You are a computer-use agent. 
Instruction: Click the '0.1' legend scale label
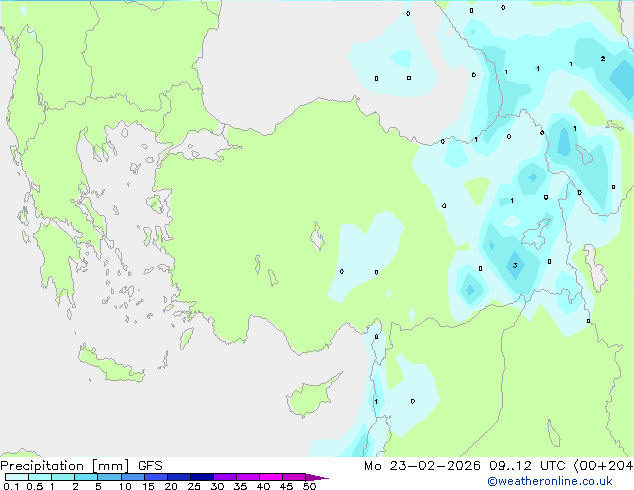(11, 486)
